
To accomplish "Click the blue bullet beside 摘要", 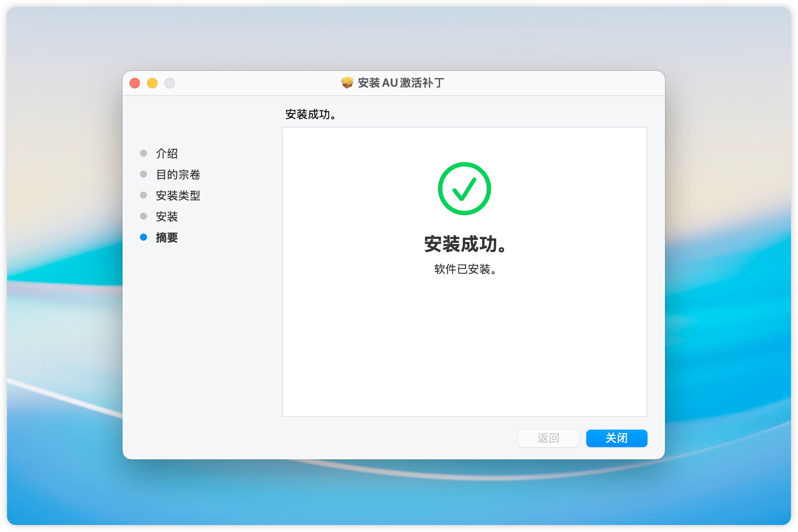I will click(x=143, y=237).
